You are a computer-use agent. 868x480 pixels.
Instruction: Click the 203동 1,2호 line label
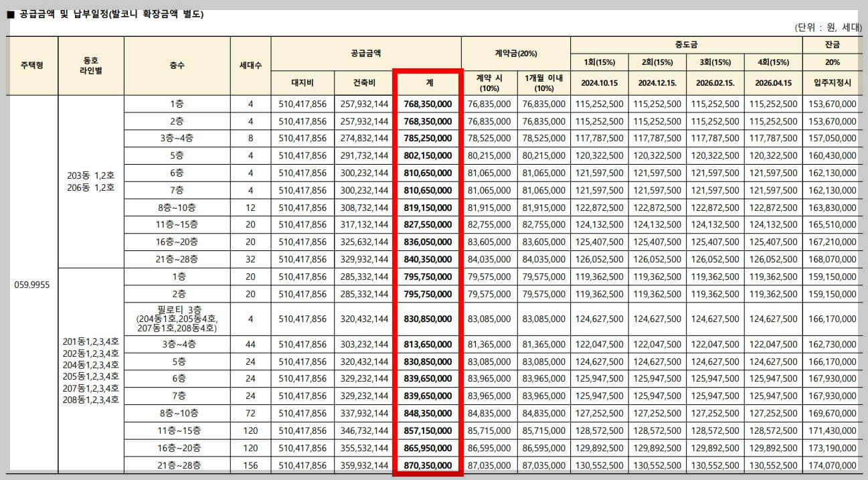pyautogui.click(x=91, y=176)
